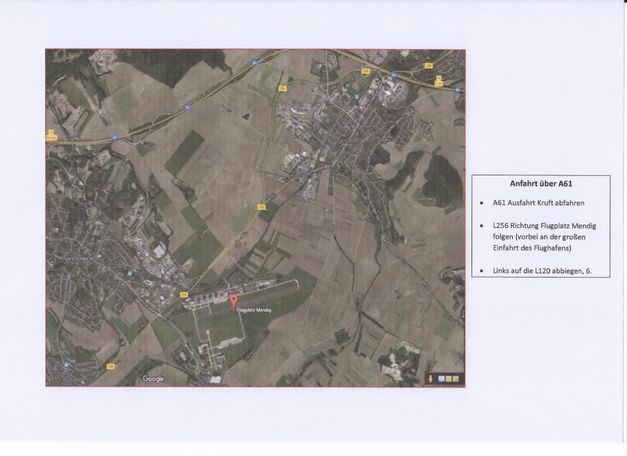Click the heading "Anfahrt über A61"

[x=541, y=184]
